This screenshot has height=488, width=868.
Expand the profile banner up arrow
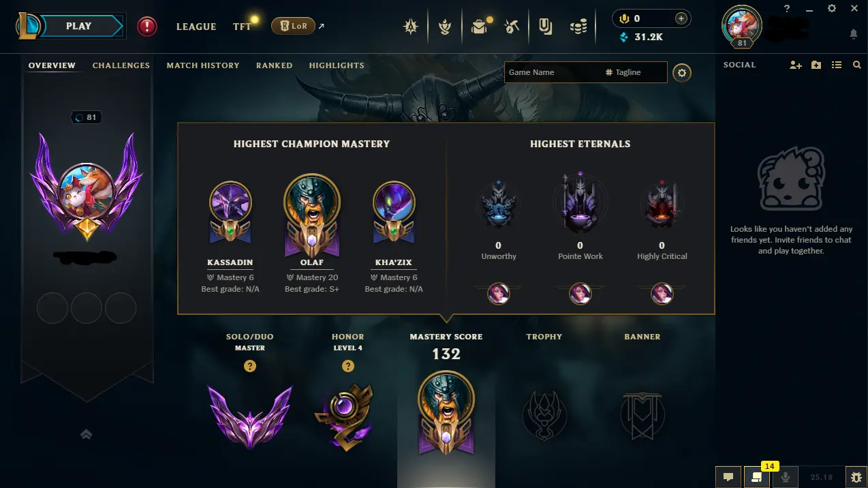pyautogui.click(x=86, y=434)
